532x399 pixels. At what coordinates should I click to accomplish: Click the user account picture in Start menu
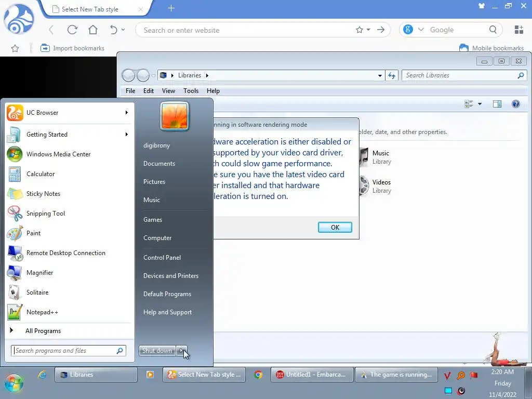(175, 116)
